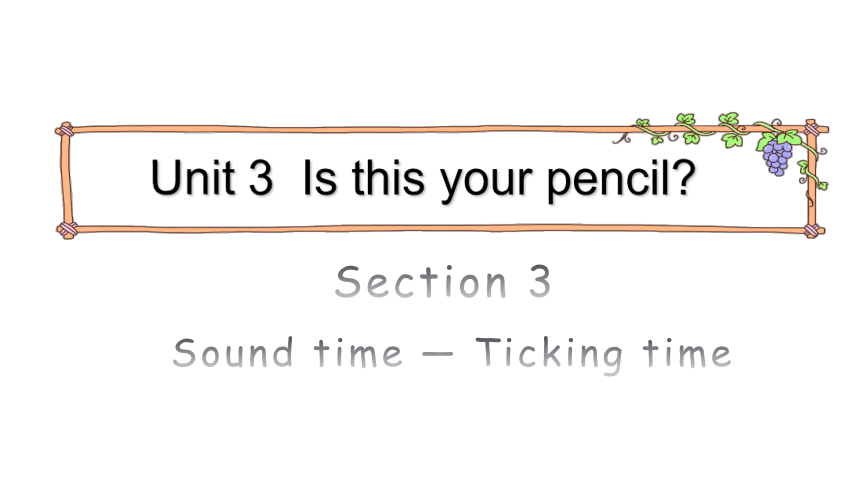The image size is (860, 484).
Task: Select the word "Ticking" in the bottom line
Action: click(549, 356)
